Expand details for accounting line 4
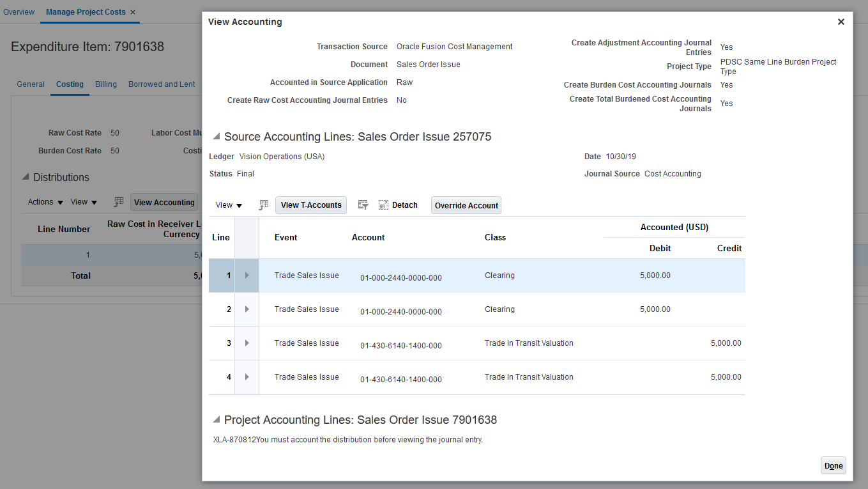The image size is (868, 489). click(247, 377)
